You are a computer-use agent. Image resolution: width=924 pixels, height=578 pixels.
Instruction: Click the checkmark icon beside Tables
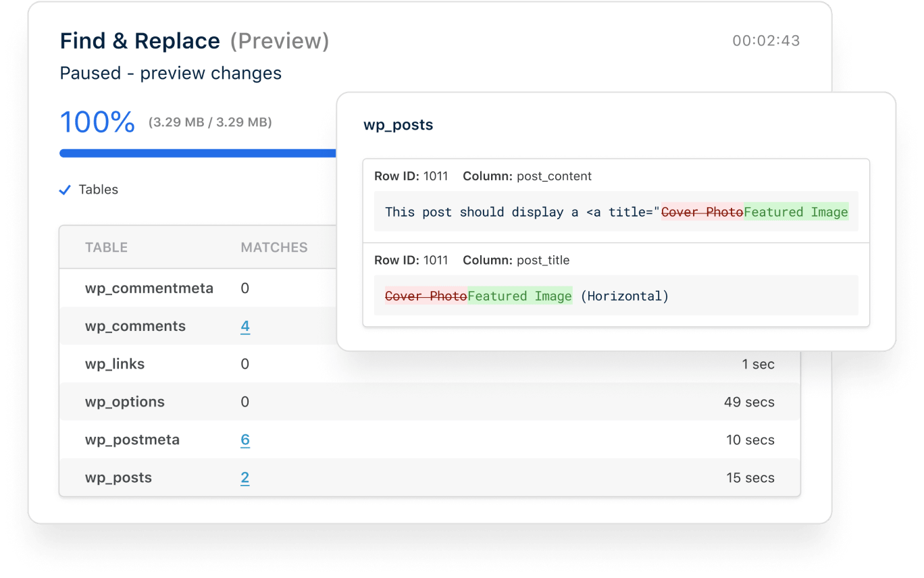pyautogui.click(x=65, y=190)
